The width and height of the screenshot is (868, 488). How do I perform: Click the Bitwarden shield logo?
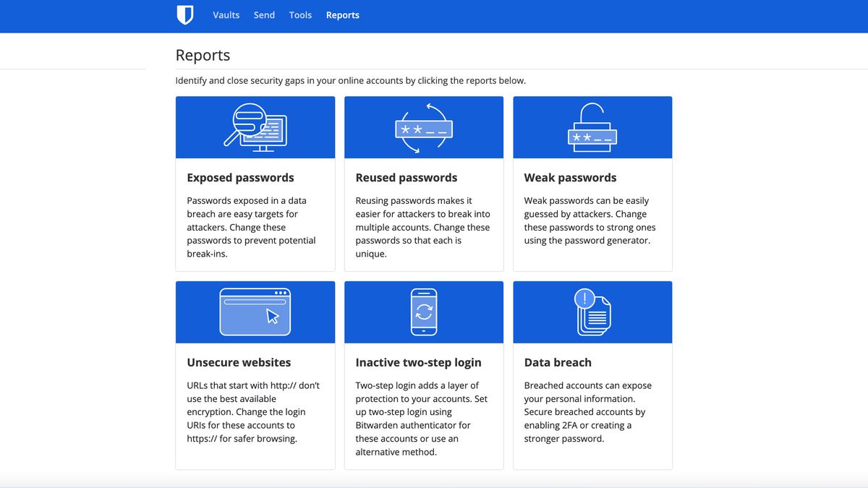[185, 14]
